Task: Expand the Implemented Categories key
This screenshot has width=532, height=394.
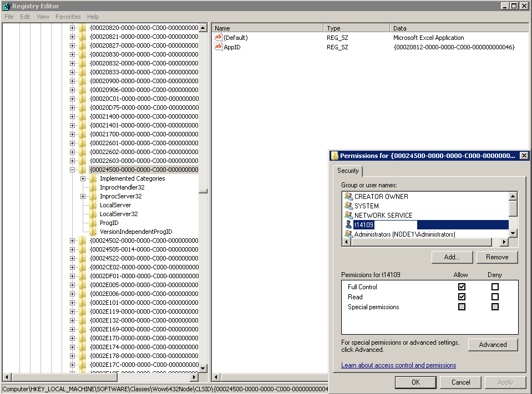Action: [83, 178]
